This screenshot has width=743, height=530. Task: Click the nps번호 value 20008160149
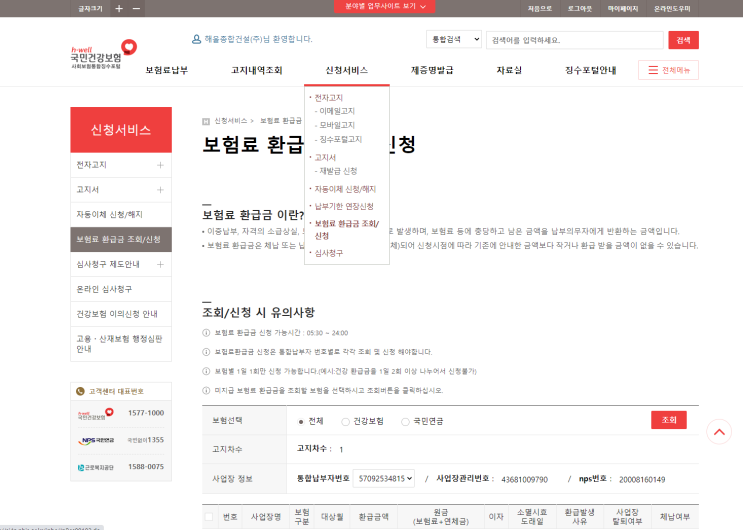coord(642,480)
